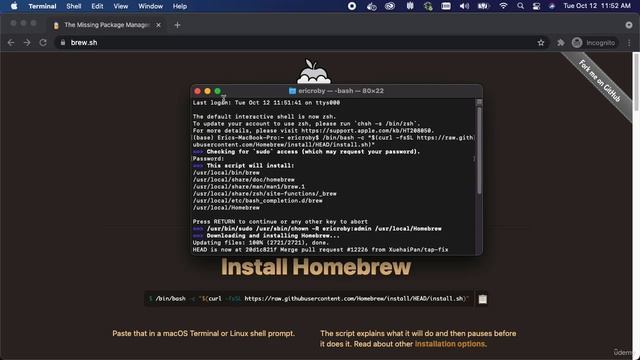Zoom the Terminal window with green button
The height and width of the screenshot is (360, 640).
[x=218, y=91]
